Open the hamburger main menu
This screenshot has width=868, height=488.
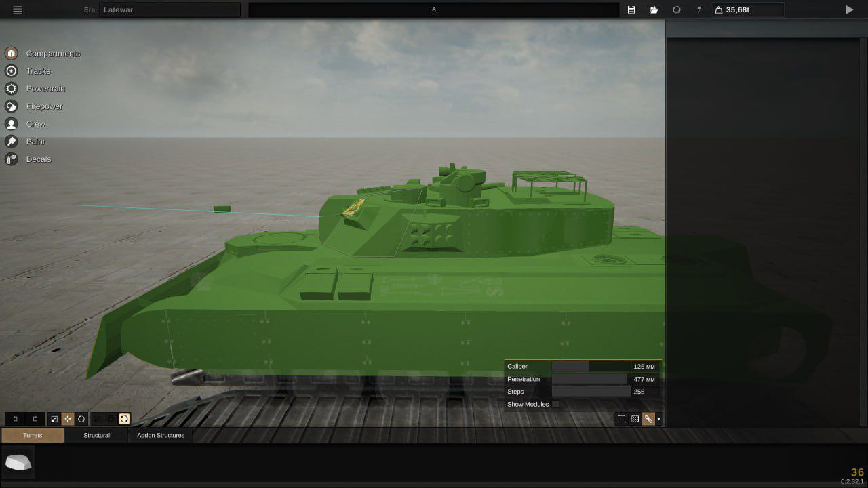pos(18,10)
